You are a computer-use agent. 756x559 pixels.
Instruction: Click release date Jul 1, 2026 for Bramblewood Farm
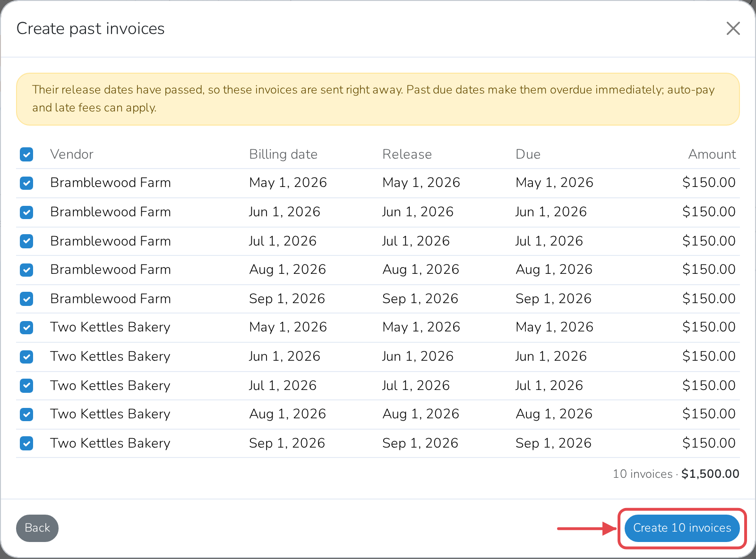(x=416, y=241)
